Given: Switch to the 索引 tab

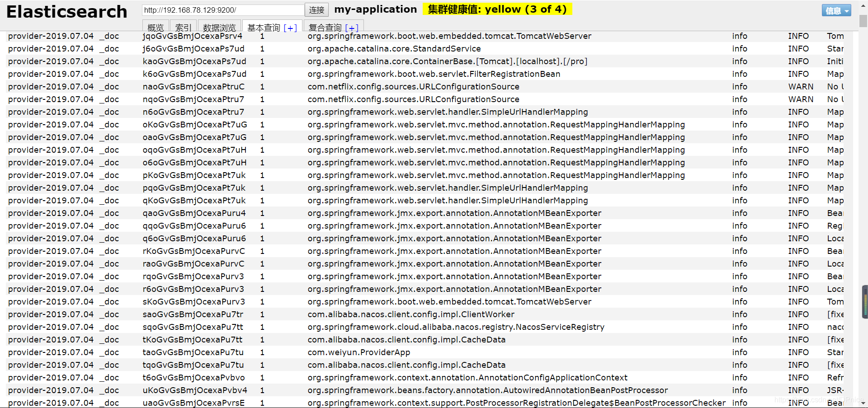Looking at the screenshot, I should coord(183,27).
